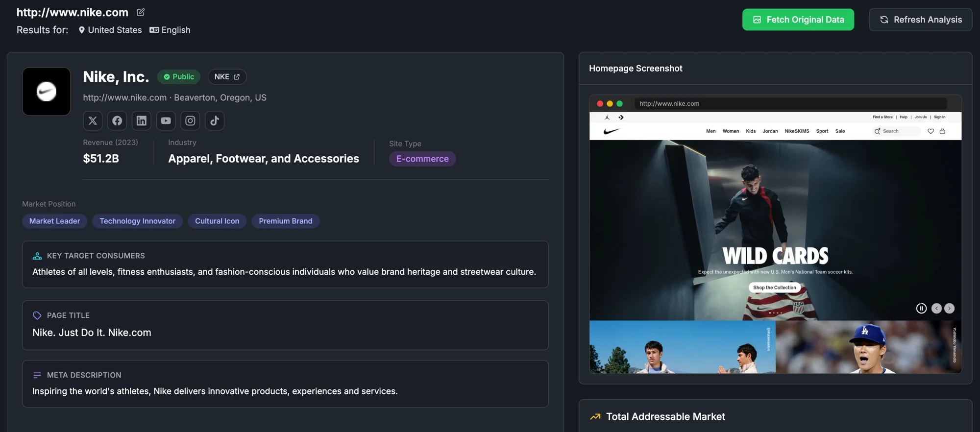Open Nike's LinkedIn page icon

[142, 120]
